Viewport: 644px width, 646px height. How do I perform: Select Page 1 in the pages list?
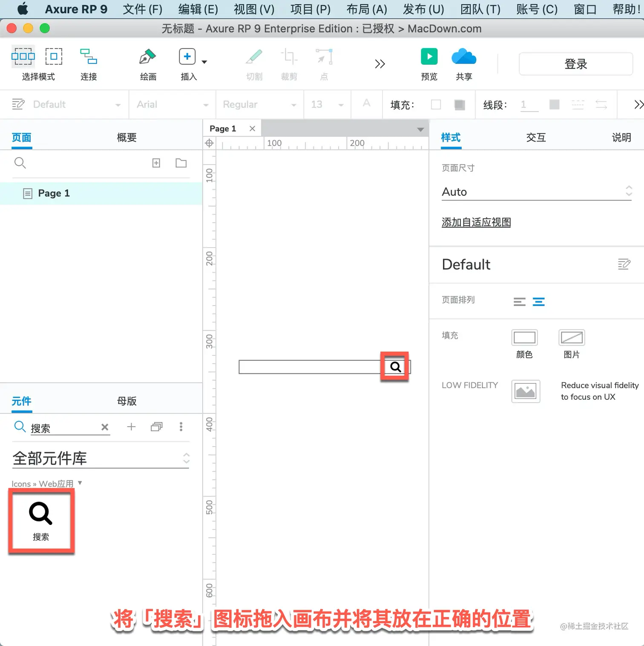point(101,193)
